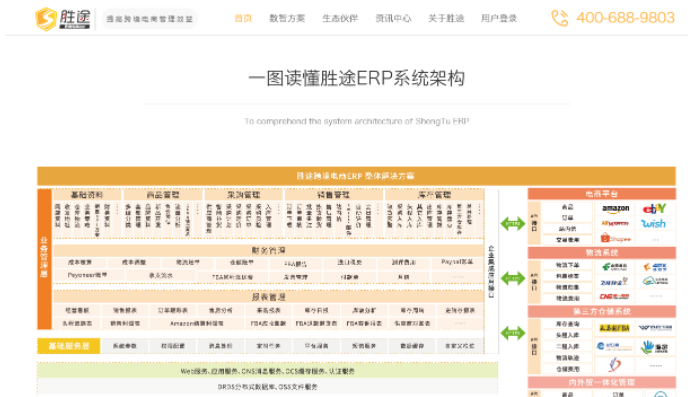Click the DRDS分布式数据库 row

coord(268,387)
